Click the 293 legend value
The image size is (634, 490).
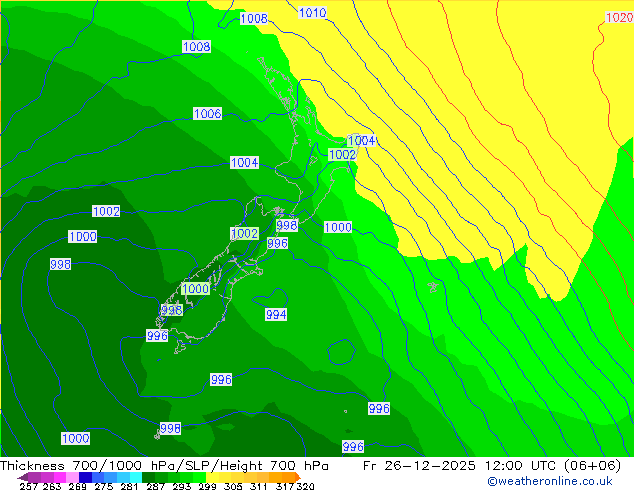click(x=182, y=486)
